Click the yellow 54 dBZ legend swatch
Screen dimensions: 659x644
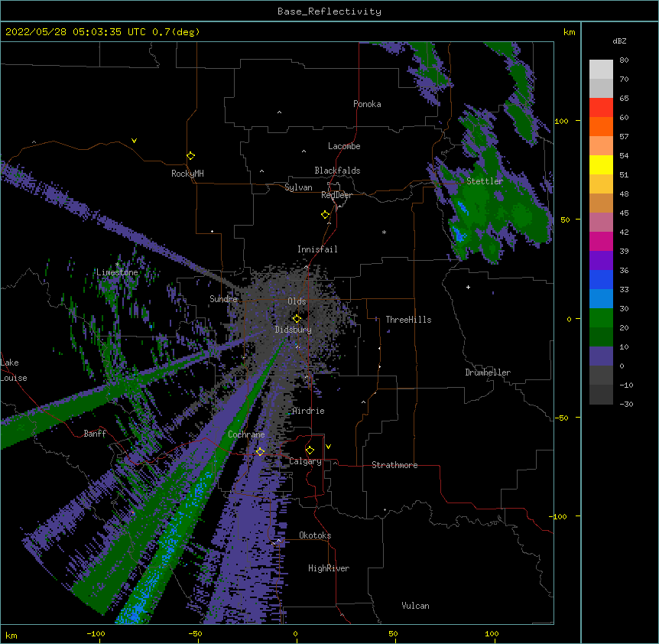pos(601,164)
